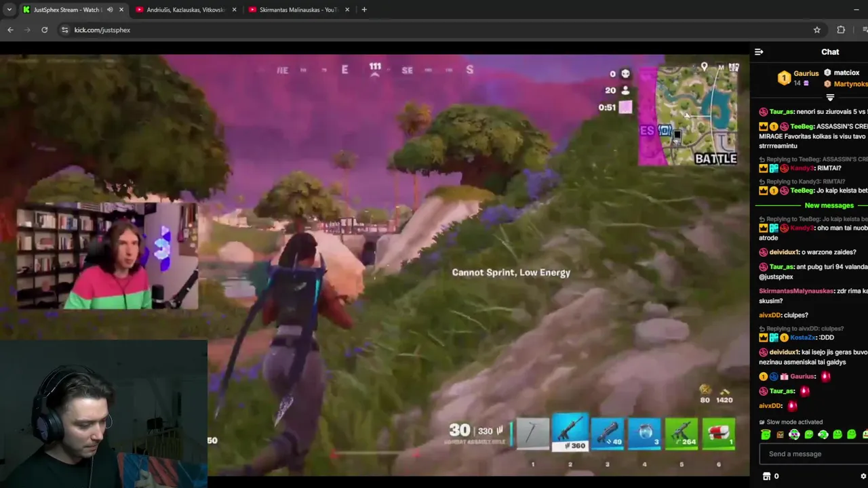Open the tab search dropdown in the browser
Image resolution: width=868 pixels, height=488 pixels.
(9, 9)
